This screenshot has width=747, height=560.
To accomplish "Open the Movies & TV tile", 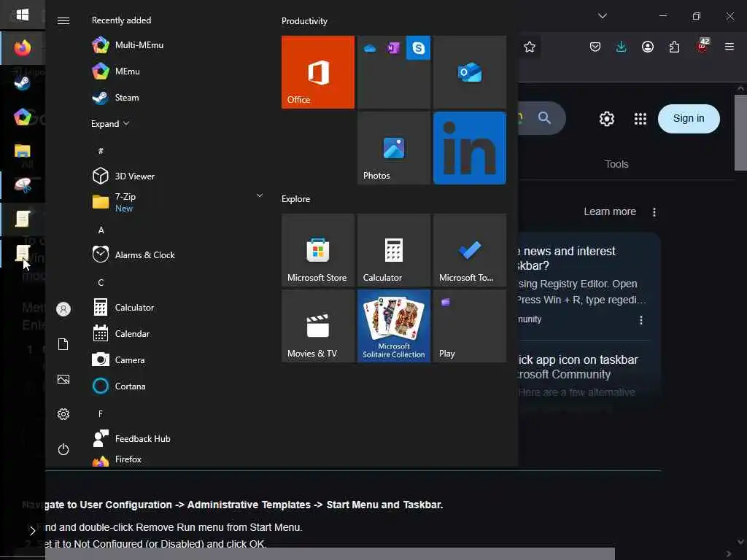I will (x=318, y=326).
